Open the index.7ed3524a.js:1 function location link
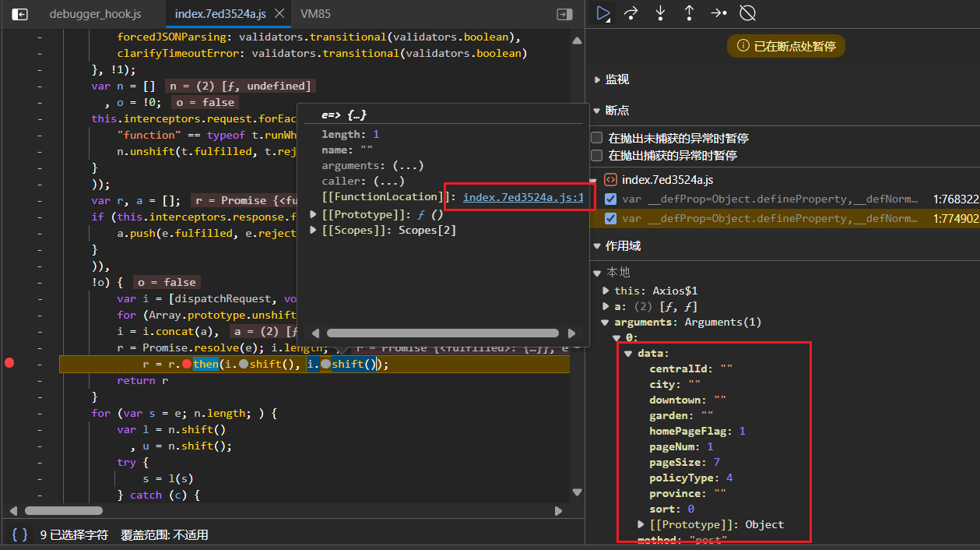 523,197
